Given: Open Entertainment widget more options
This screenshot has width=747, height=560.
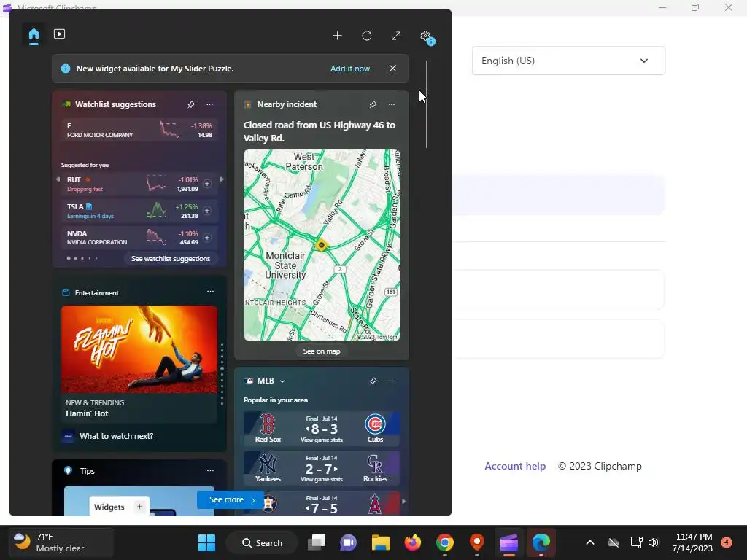Looking at the screenshot, I should pyautogui.click(x=210, y=292).
